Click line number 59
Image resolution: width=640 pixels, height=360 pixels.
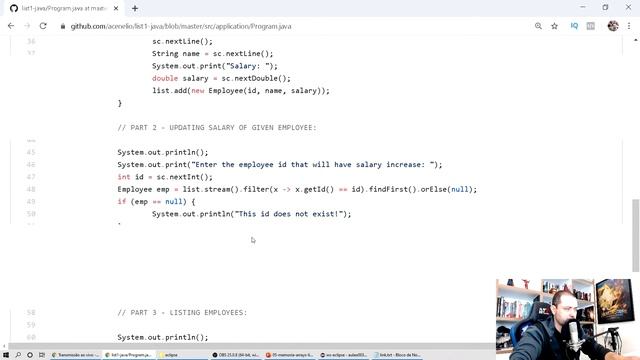(31, 325)
